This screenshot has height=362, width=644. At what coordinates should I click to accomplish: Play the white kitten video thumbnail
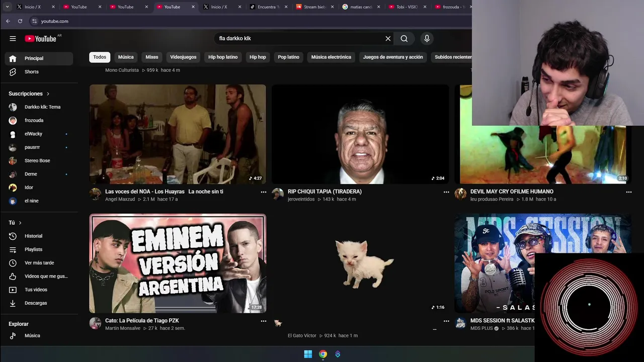[360, 263]
